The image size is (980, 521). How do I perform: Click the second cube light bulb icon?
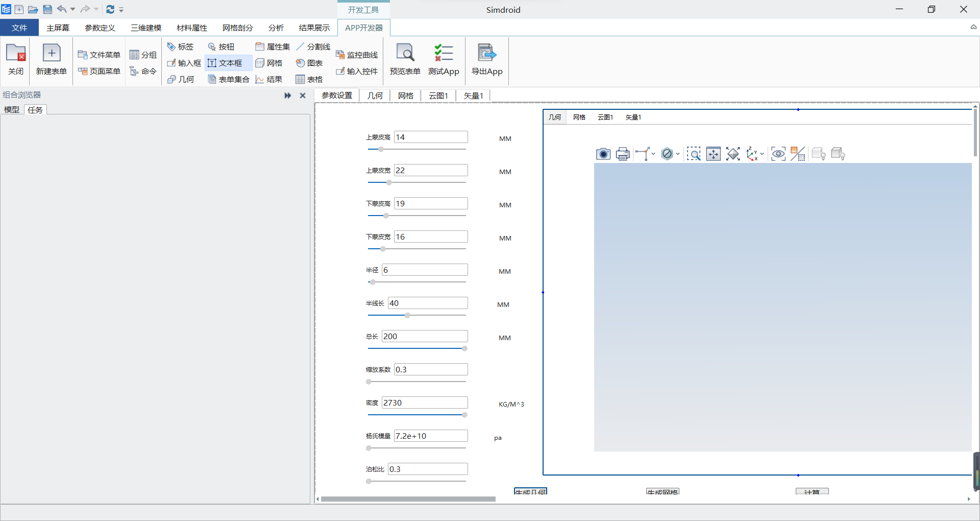(838, 154)
